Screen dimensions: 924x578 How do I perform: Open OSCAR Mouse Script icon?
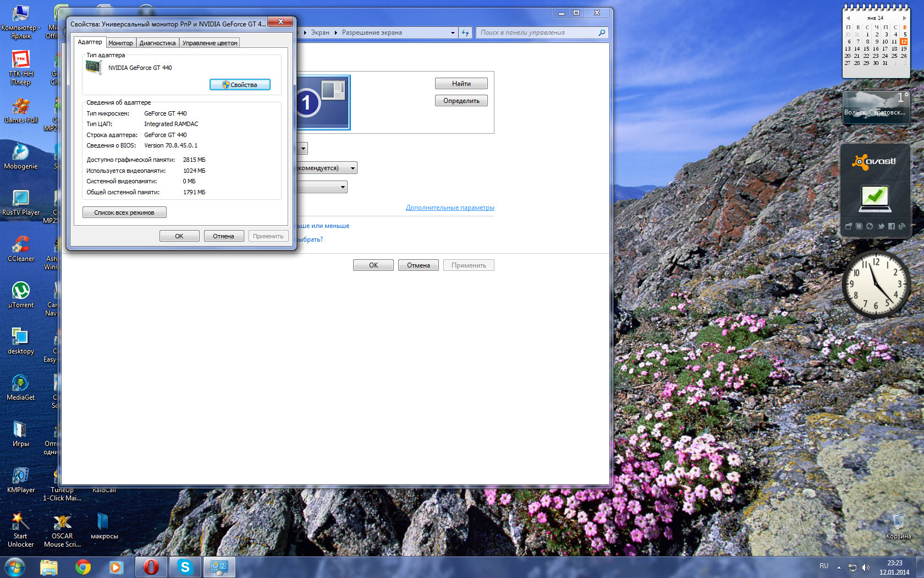tap(62, 530)
